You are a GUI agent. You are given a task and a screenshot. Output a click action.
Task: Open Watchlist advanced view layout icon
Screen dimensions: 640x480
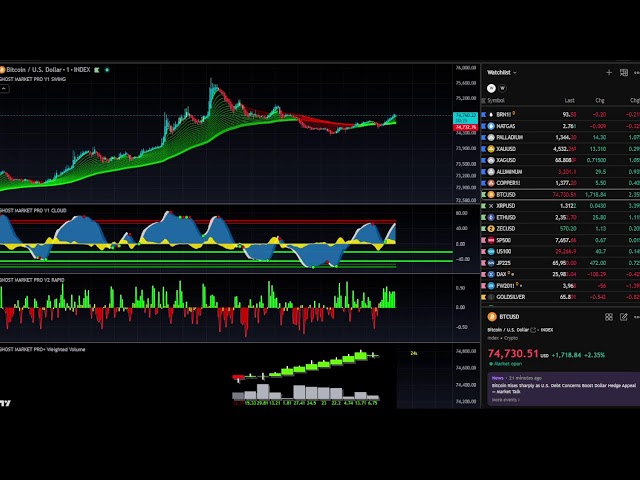[624, 73]
